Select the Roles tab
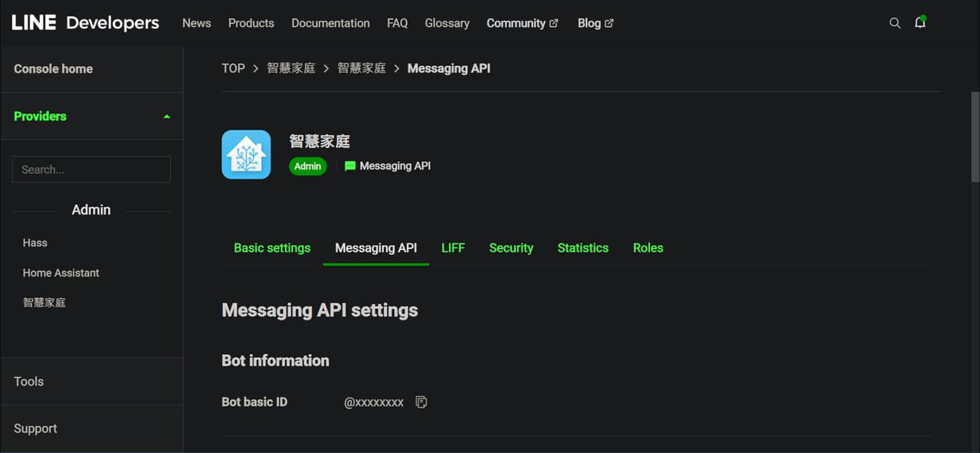Image resolution: width=980 pixels, height=453 pixels. tap(648, 248)
